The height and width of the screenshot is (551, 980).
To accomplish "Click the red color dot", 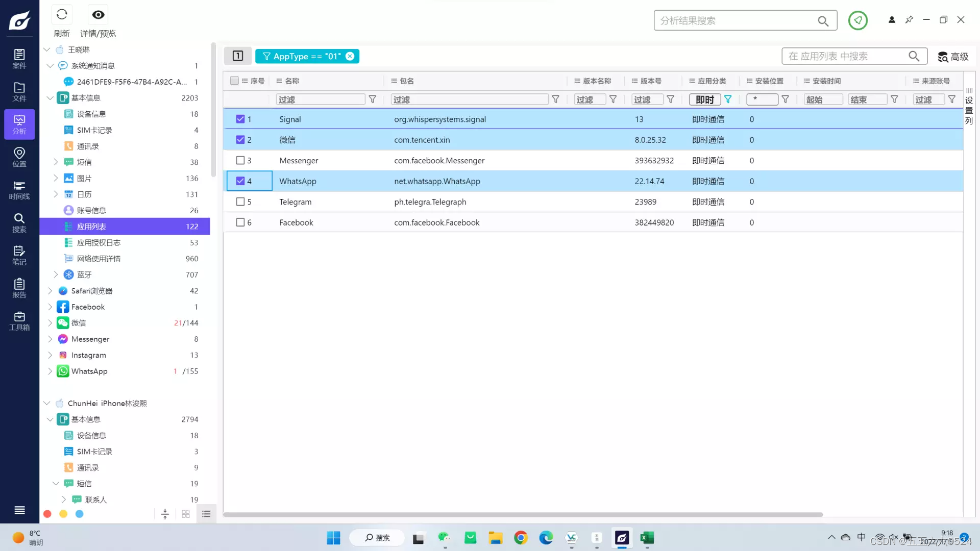I will tap(47, 514).
